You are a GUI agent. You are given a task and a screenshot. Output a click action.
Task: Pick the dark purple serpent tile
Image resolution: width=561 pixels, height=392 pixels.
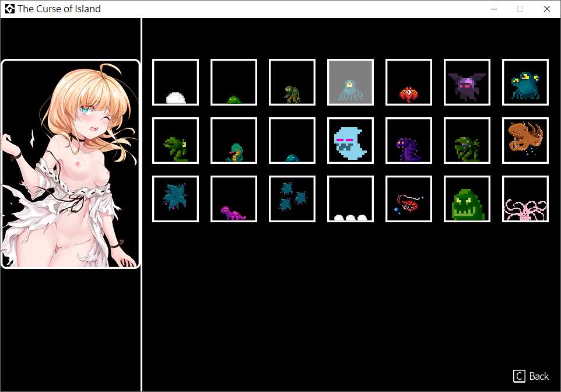pyautogui.click(x=409, y=141)
